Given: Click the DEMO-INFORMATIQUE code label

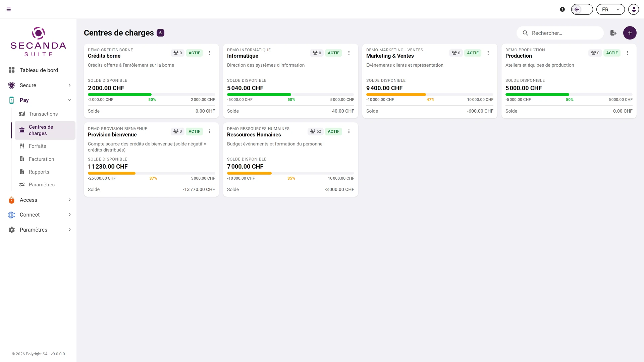Looking at the screenshot, I should coord(249,50).
